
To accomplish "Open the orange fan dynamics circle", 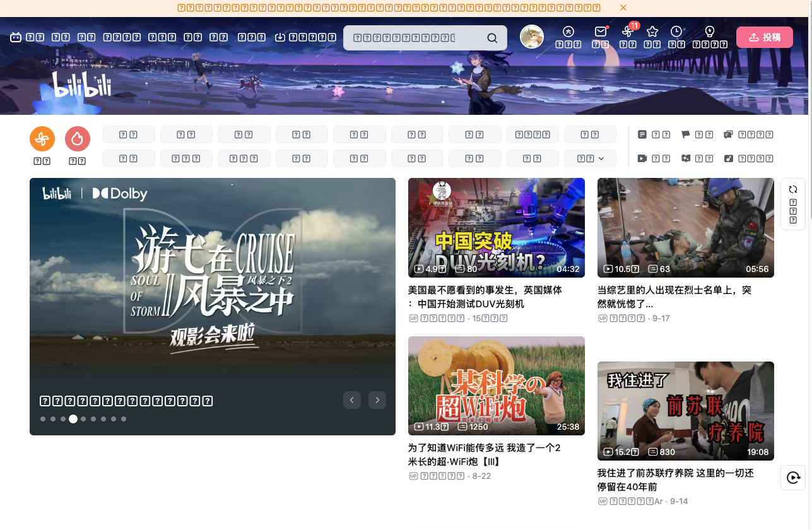I will click(x=42, y=139).
